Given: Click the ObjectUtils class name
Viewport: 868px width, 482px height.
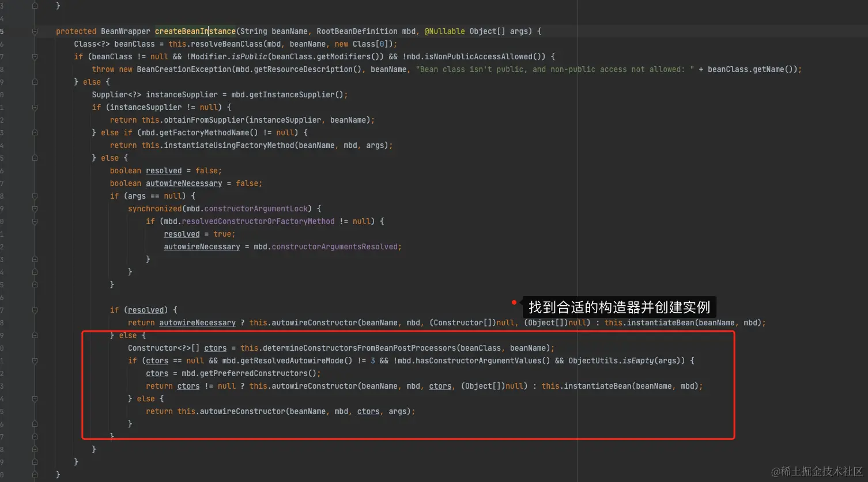Looking at the screenshot, I should pyautogui.click(x=592, y=360).
